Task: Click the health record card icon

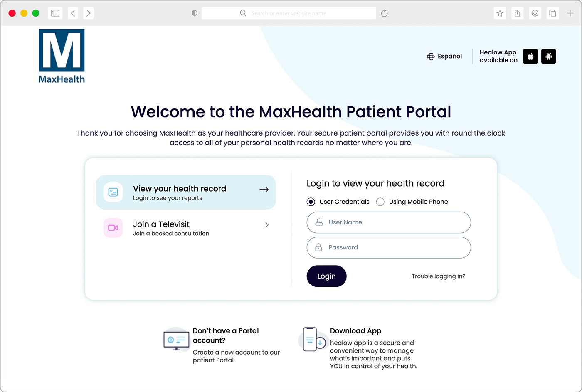Action: coord(113,192)
